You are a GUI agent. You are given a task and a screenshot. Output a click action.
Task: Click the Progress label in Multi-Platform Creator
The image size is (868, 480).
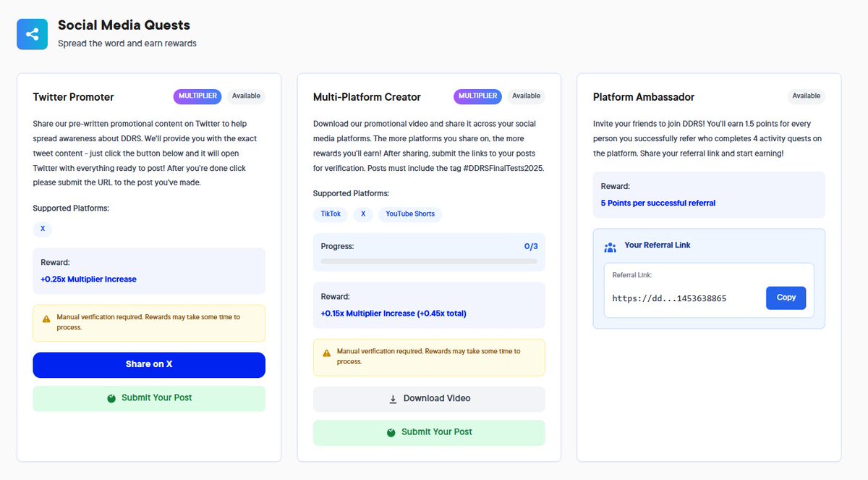coord(338,246)
